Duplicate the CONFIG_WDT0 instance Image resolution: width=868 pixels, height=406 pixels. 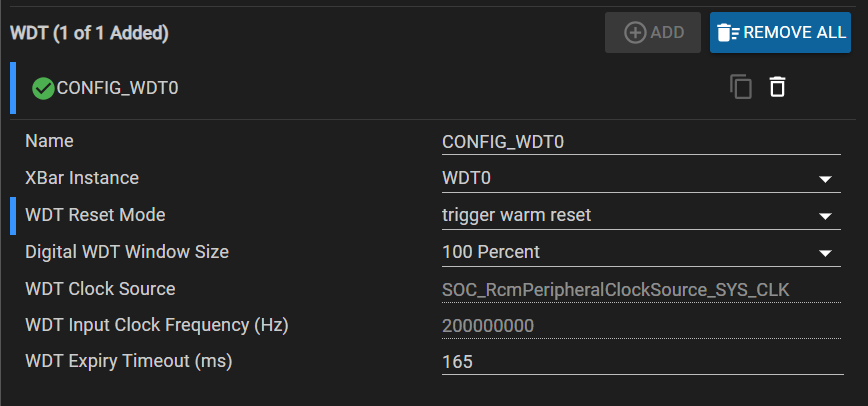coord(741,88)
